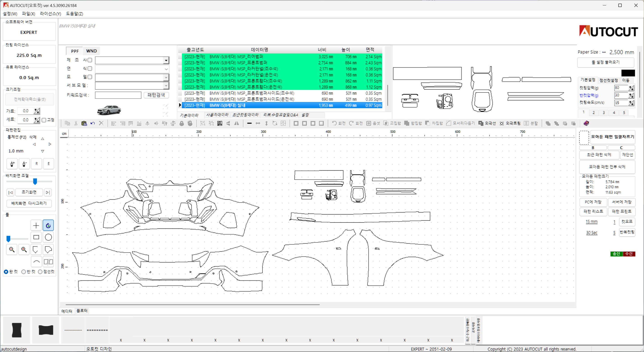Select the crosshair plus tool
The image size is (644, 352).
pyautogui.click(x=36, y=226)
